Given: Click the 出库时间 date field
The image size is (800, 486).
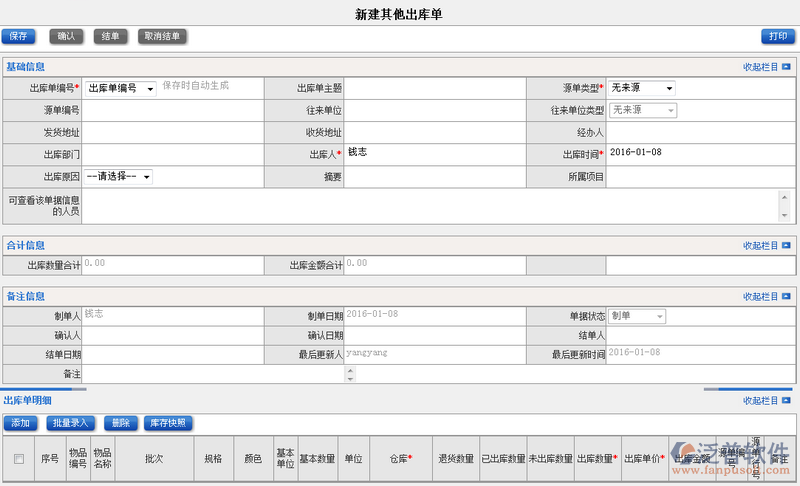Looking at the screenshot, I should pos(700,154).
